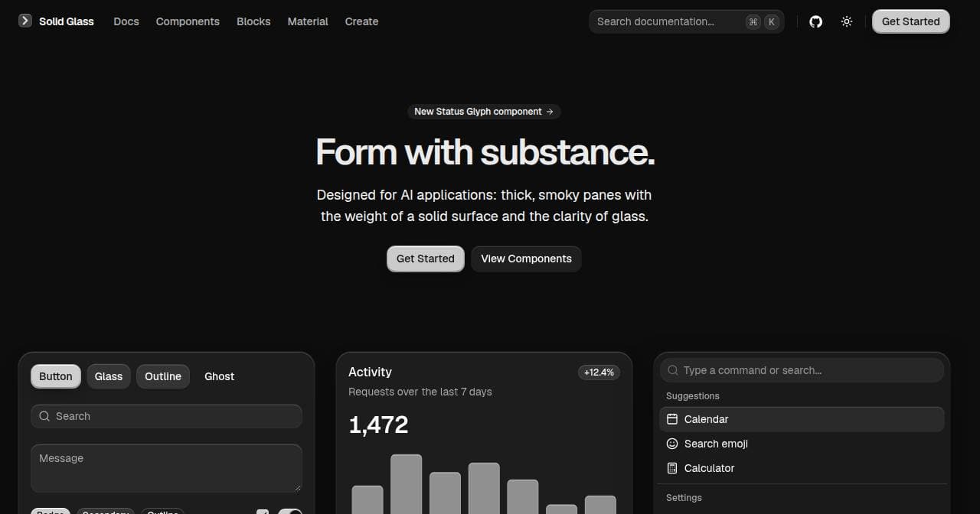Open the Components navigation item
Screen dimensions: 980x514
point(188,21)
